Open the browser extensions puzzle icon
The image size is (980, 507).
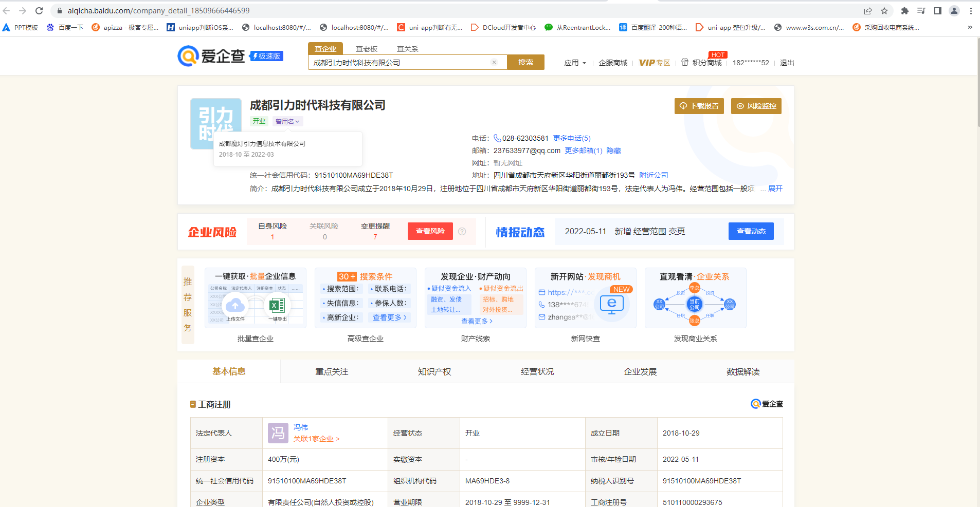(905, 11)
